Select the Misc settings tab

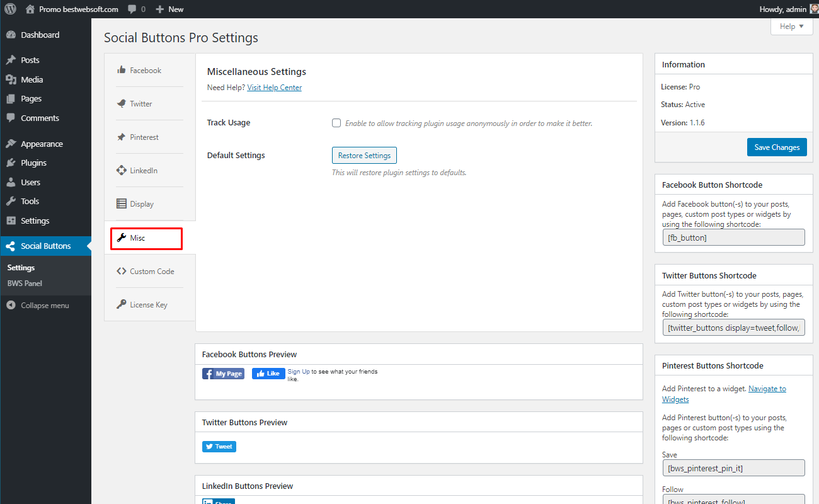point(150,238)
